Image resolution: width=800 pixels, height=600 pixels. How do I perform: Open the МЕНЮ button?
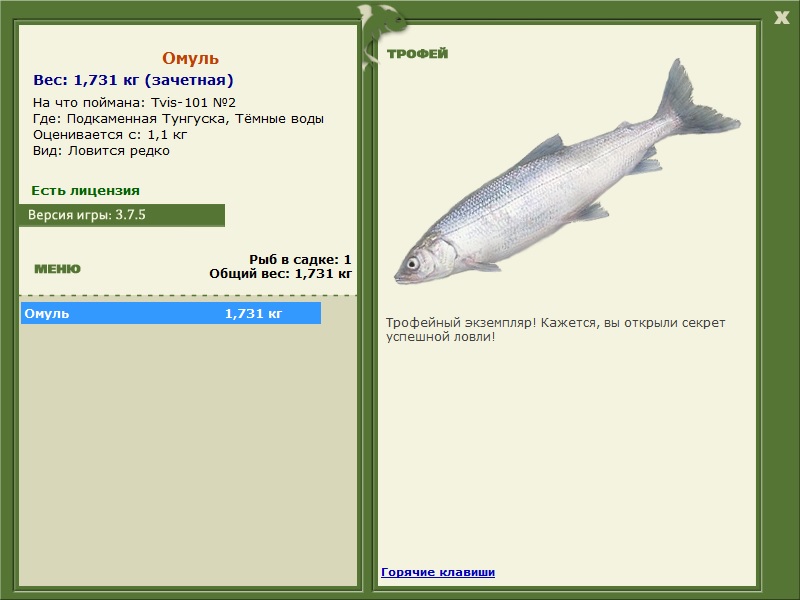[57, 269]
